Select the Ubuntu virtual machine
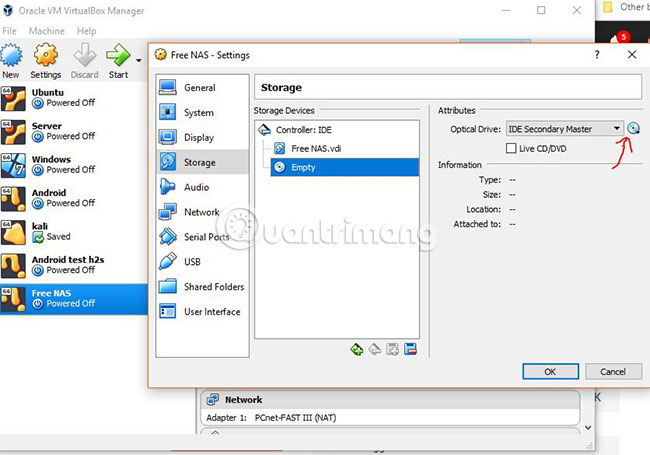Screen dimensions: 650x455 point(74,98)
